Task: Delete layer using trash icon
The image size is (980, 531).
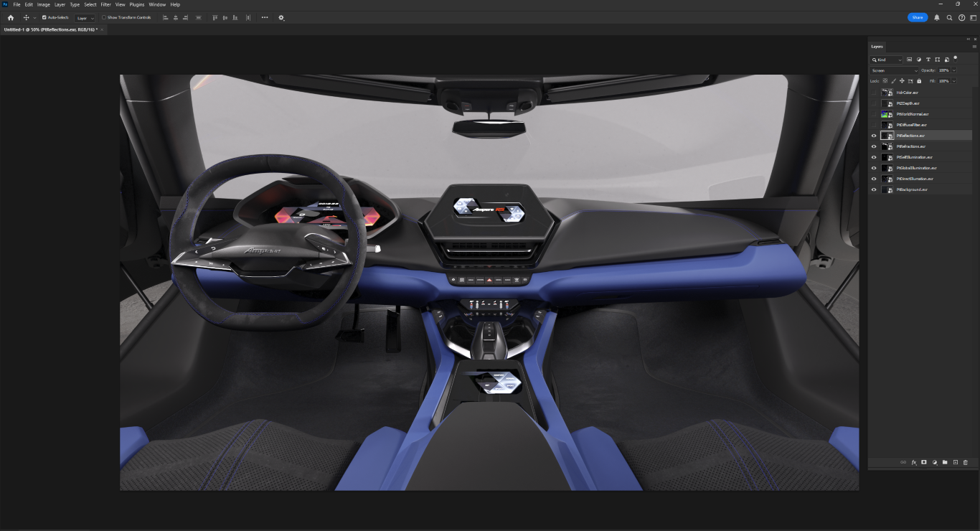Action: [965, 462]
